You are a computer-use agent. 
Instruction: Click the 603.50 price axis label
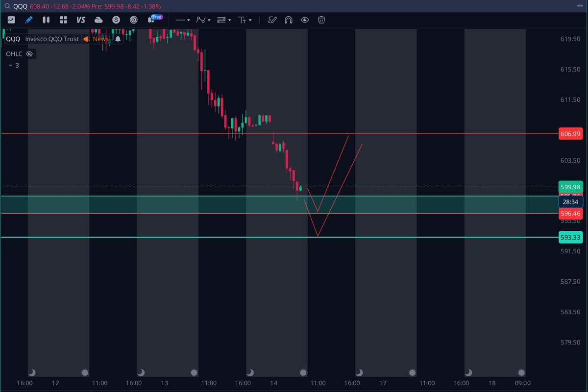coord(570,160)
